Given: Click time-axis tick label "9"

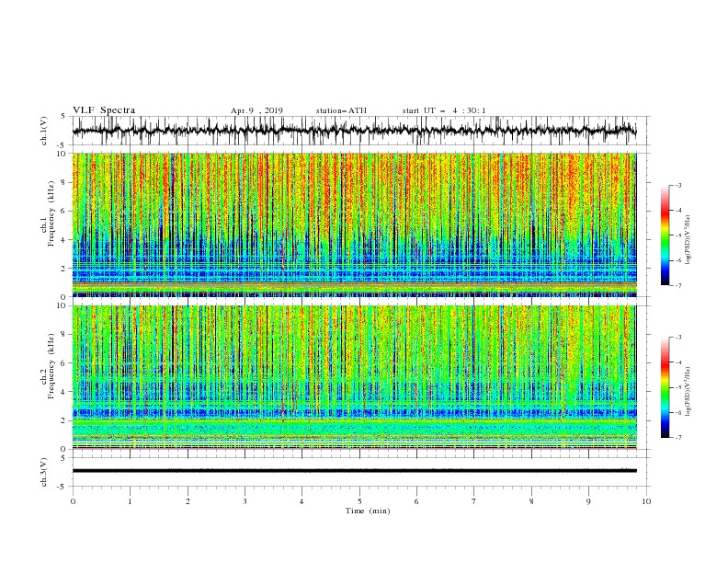Looking at the screenshot, I should point(588,501).
